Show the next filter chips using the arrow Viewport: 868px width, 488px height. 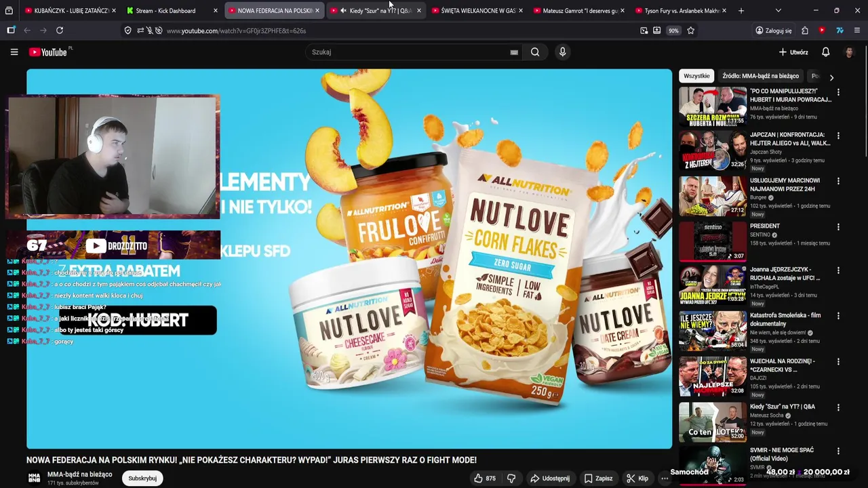point(831,77)
